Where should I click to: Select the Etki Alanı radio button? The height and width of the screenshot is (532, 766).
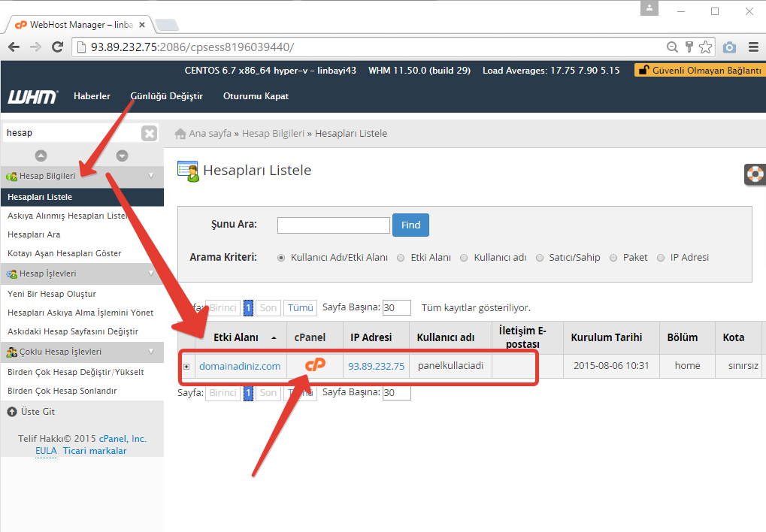pos(401,258)
